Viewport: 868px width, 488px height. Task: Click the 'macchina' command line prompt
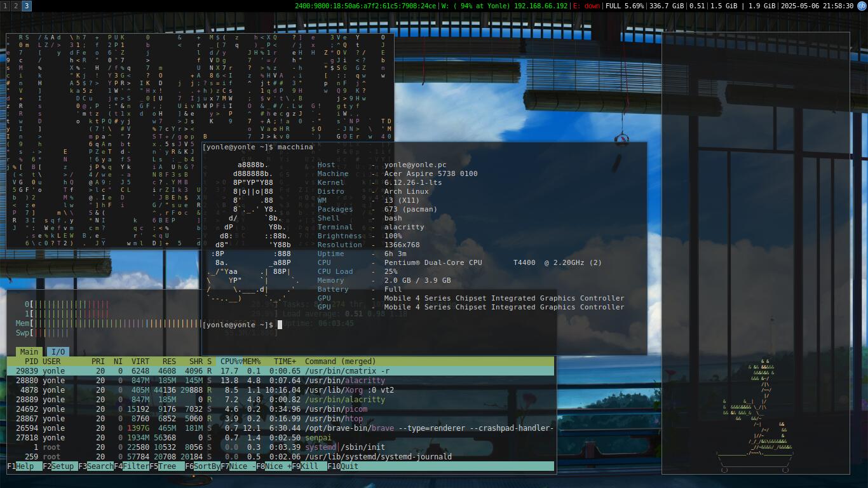pos(258,147)
